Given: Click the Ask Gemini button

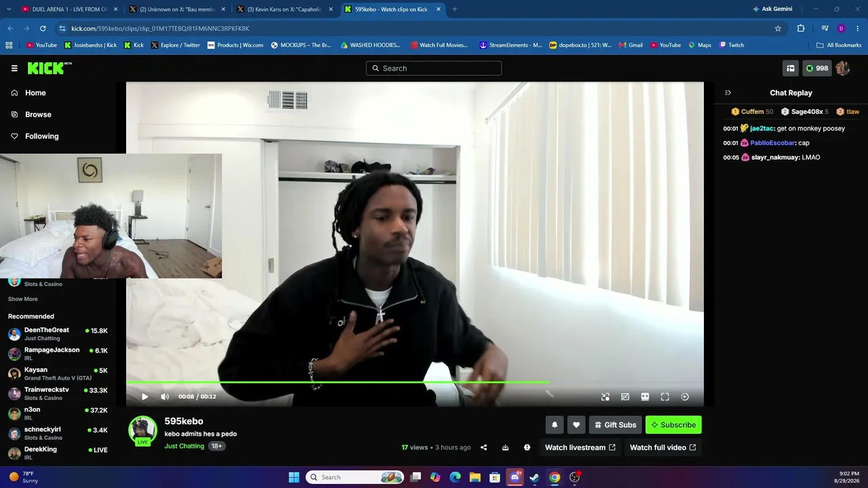Looking at the screenshot, I should coord(772,9).
